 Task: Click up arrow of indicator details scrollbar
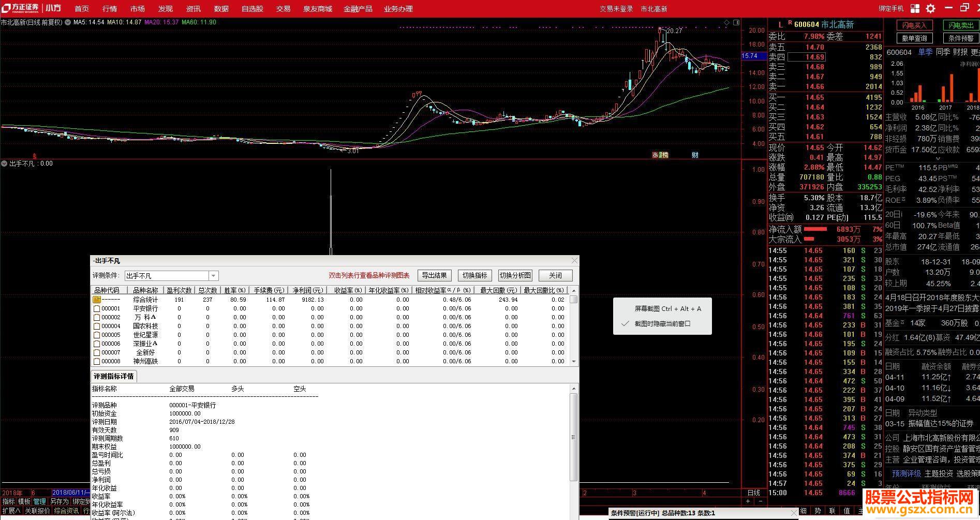[x=573, y=389]
